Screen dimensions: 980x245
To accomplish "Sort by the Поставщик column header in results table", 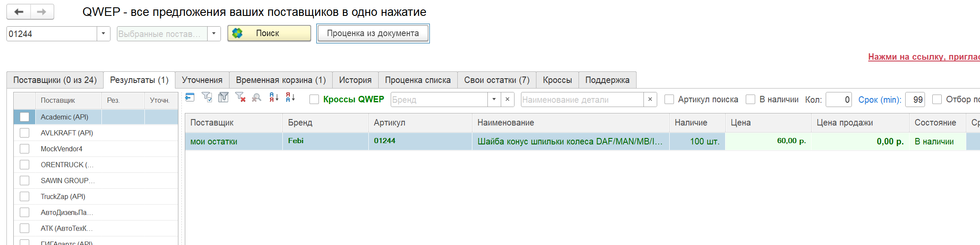I will pyautogui.click(x=234, y=122).
